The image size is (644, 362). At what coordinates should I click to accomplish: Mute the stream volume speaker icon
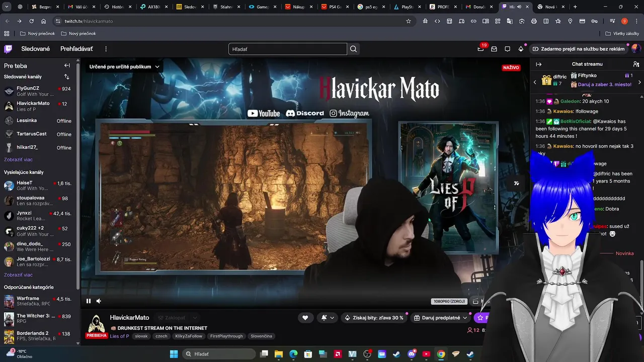(x=99, y=301)
